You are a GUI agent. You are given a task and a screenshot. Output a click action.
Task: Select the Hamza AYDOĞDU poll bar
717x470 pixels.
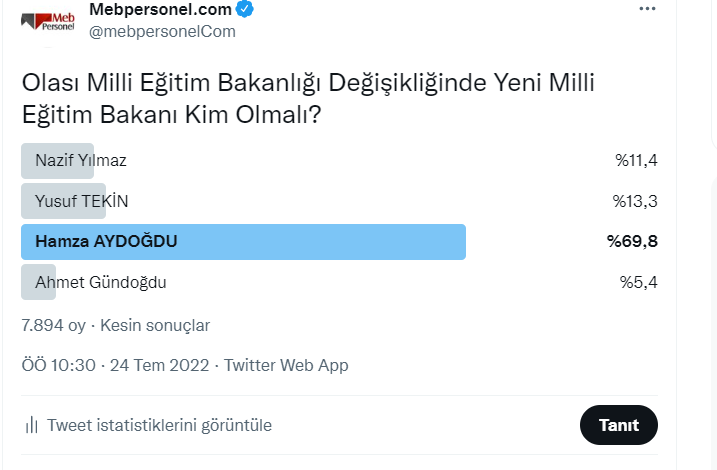tap(244, 242)
